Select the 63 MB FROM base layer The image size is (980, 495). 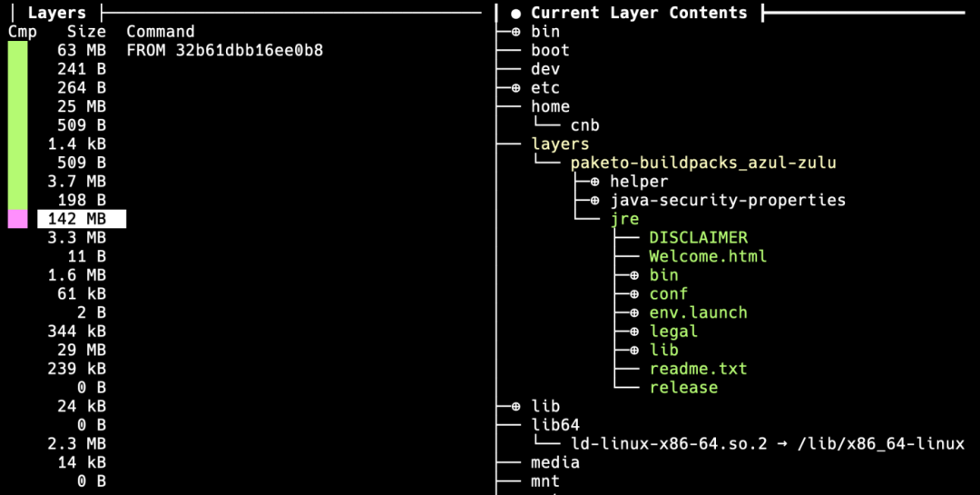click(x=166, y=51)
